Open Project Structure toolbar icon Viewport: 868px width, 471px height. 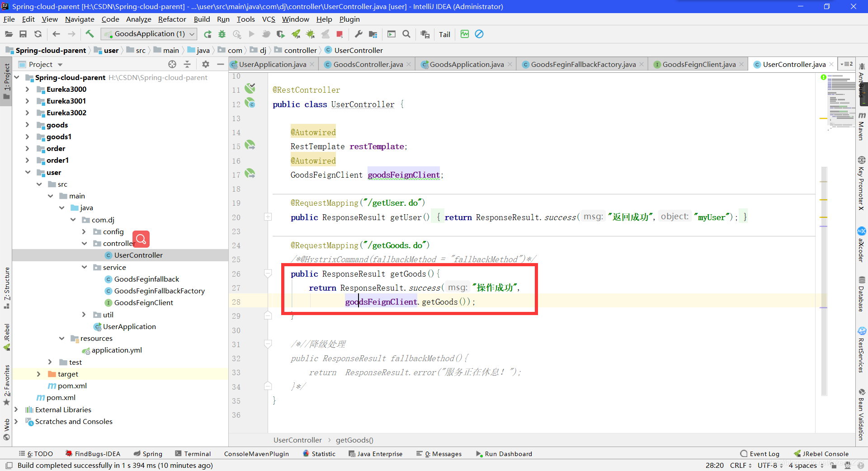373,34
